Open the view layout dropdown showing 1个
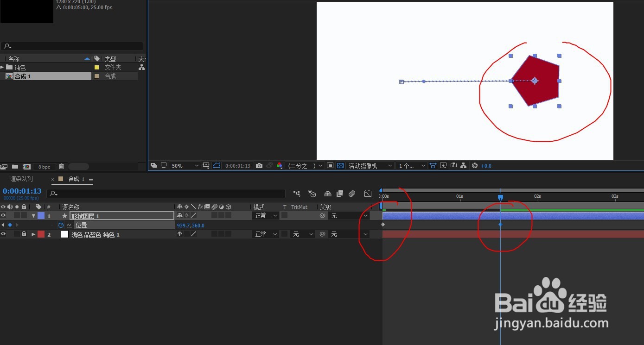The image size is (644, 345). (412, 166)
